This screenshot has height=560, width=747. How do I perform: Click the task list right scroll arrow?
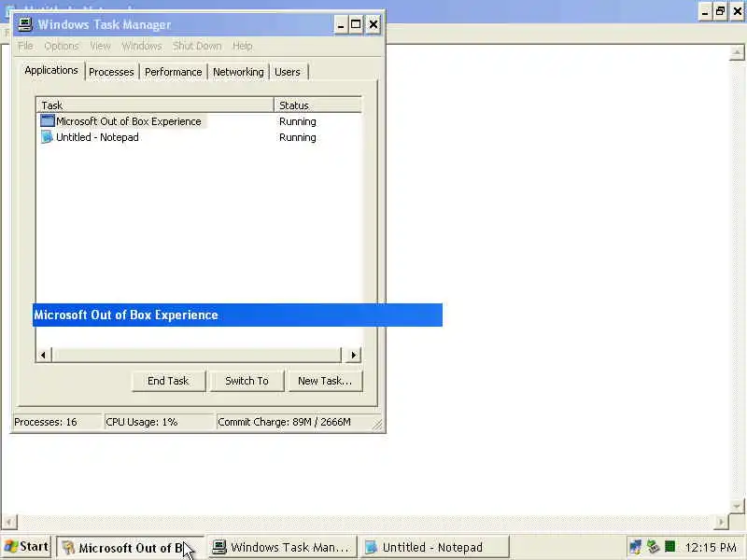tap(353, 355)
